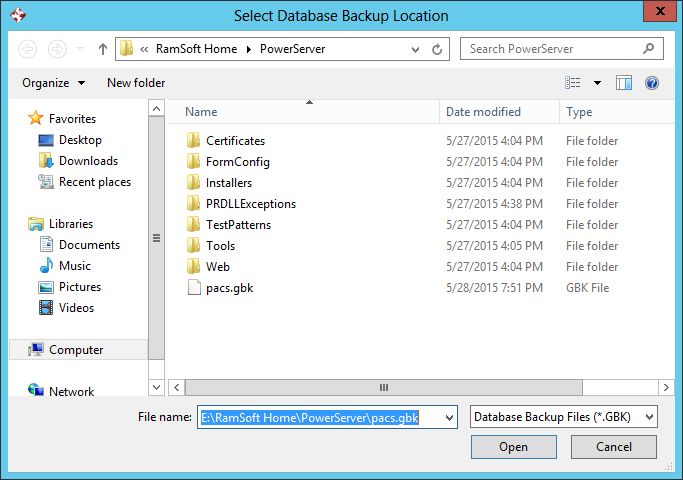Screen dimensions: 683x480
Task: Toggle the preview pane icon
Action: (x=624, y=83)
